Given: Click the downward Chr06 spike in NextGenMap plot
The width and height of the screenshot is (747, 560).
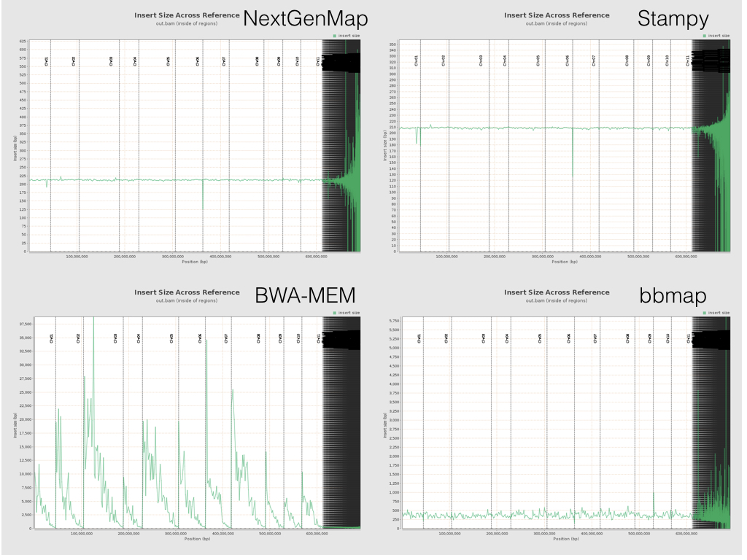Looking at the screenshot, I should point(203,194).
